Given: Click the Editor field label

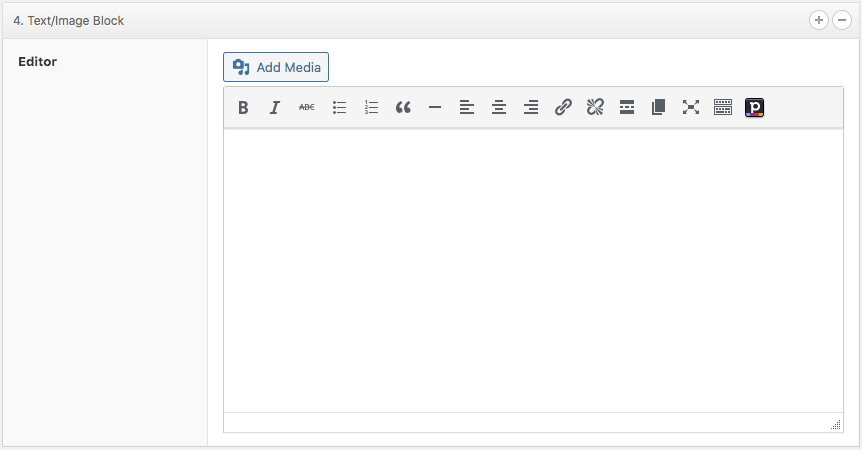Looking at the screenshot, I should pos(37,62).
